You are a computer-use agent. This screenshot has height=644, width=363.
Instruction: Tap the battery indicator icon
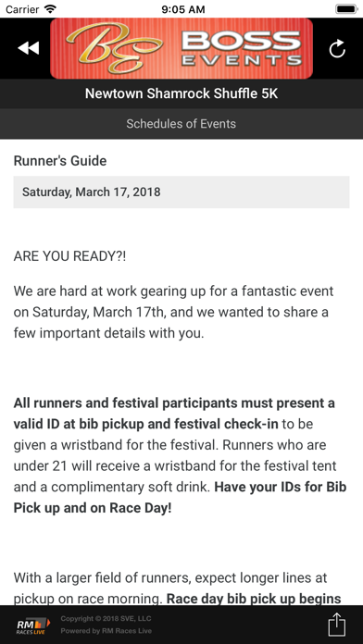tap(346, 8)
